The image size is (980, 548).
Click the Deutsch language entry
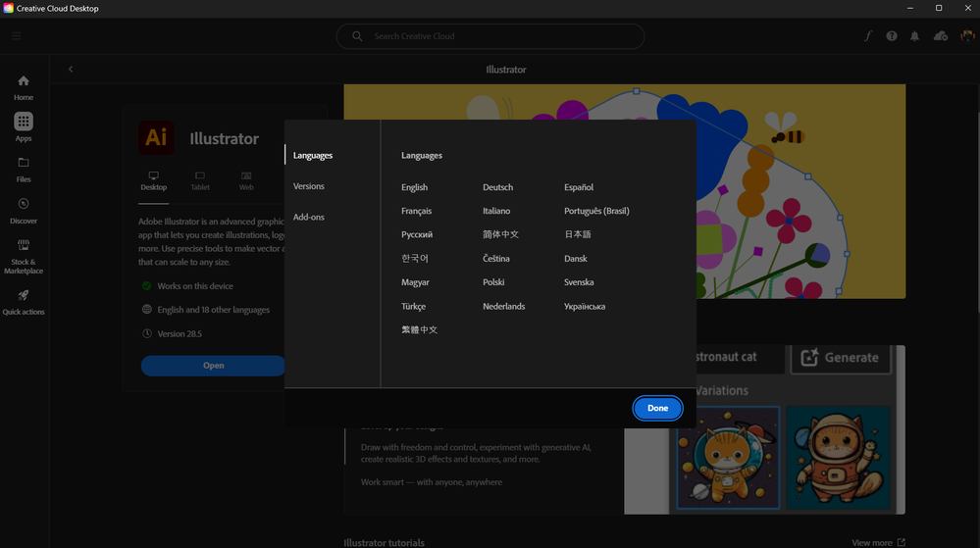pos(497,187)
